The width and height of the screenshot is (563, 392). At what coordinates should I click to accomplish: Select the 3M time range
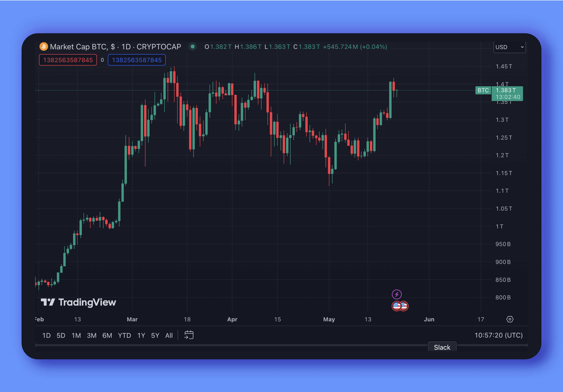(x=91, y=335)
